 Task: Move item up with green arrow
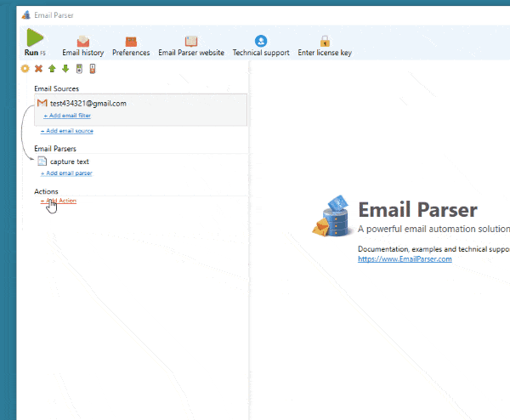click(52, 69)
